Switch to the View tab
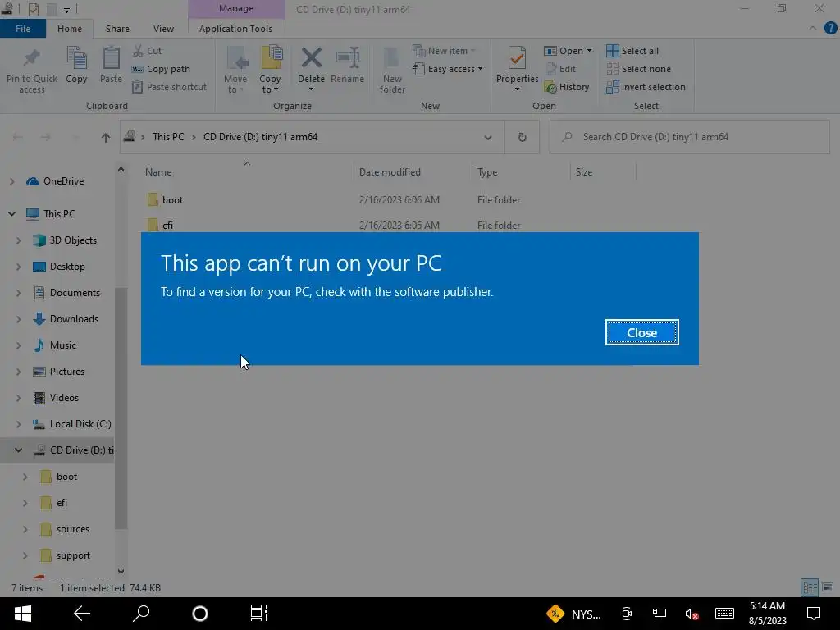Screen dimensions: 840x630 (163, 29)
